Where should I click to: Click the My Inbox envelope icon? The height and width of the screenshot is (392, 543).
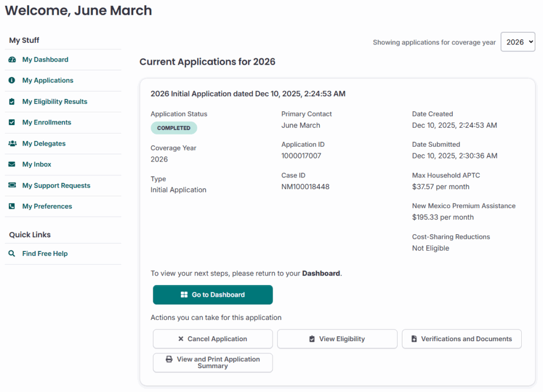(12, 165)
